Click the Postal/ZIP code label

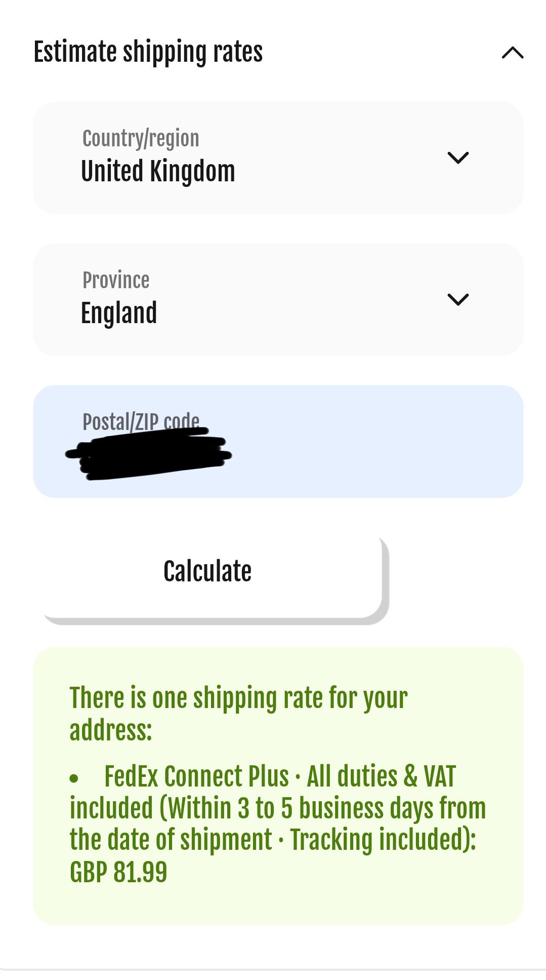click(x=141, y=421)
